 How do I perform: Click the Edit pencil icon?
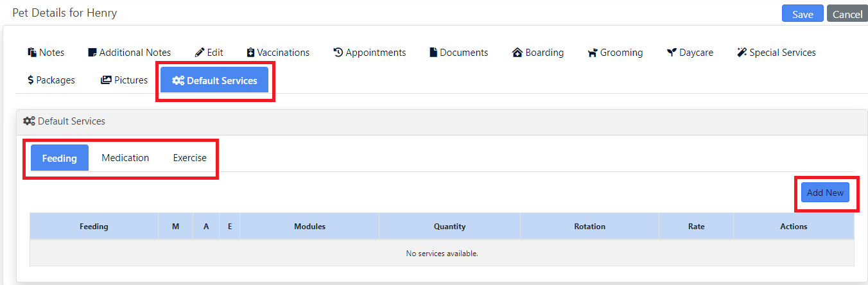[200, 53]
